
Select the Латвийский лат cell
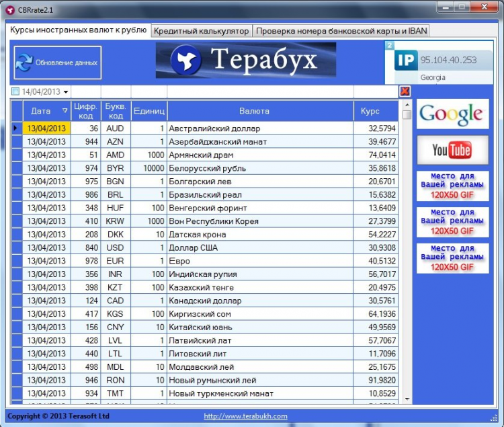260,340
